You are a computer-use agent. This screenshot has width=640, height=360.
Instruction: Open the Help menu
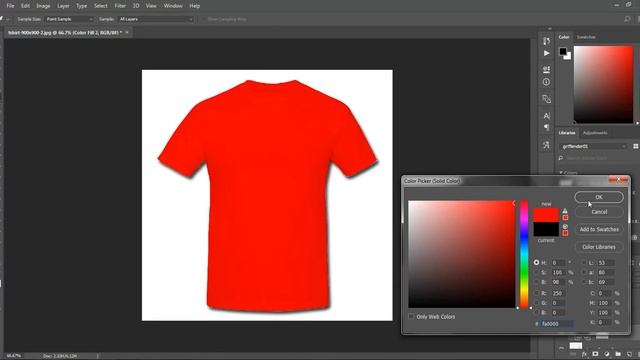click(x=195, y=6)
